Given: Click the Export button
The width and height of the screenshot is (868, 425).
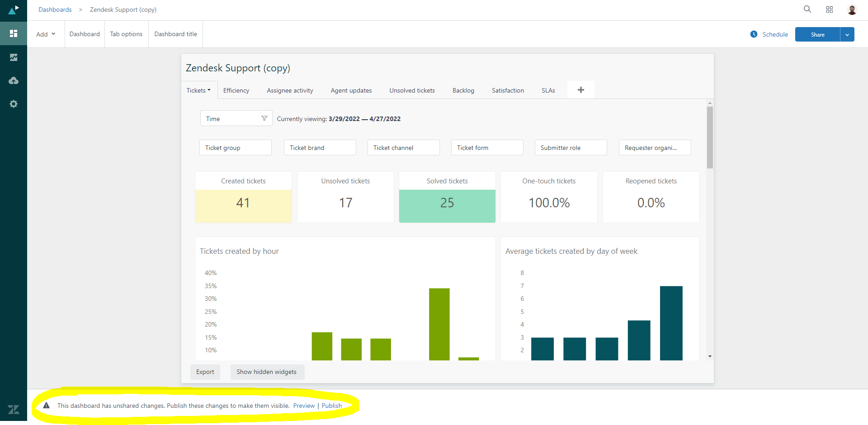Looking at the screenshot, I should (205, 372).
